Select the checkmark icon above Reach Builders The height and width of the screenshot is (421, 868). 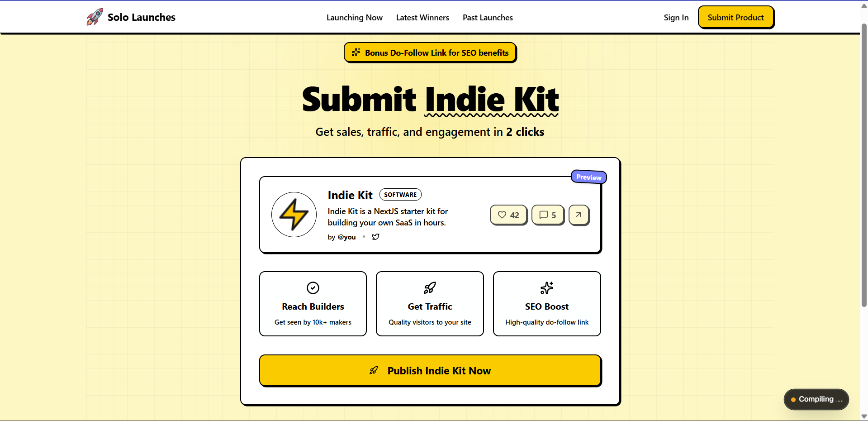(x=313, y=288)
